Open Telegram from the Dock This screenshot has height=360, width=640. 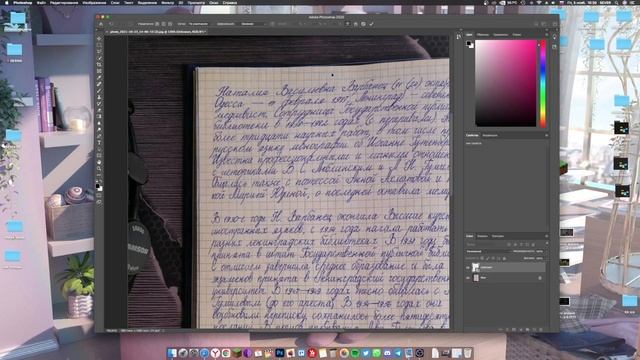[x=398, y=353]
